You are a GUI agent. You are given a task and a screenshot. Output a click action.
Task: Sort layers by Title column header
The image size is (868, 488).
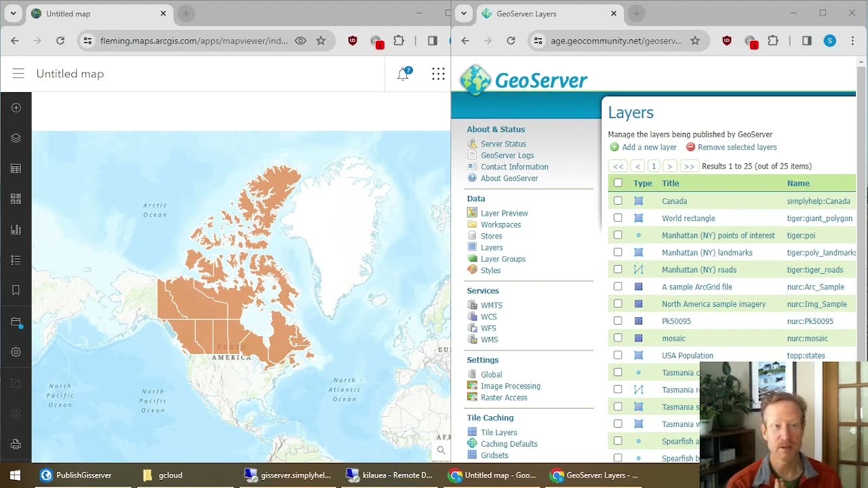670,183
